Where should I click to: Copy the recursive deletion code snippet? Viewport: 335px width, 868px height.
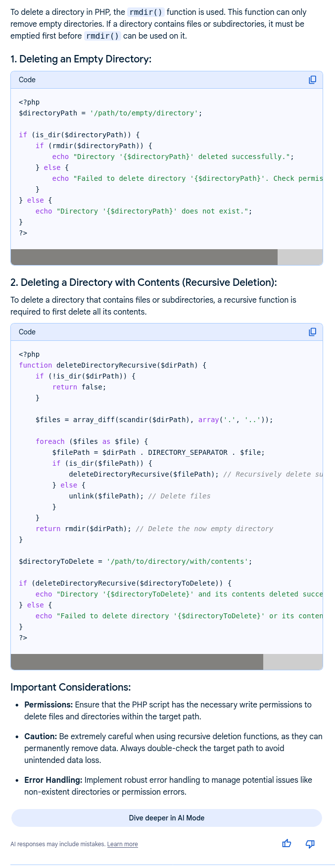tap(312, 332)
